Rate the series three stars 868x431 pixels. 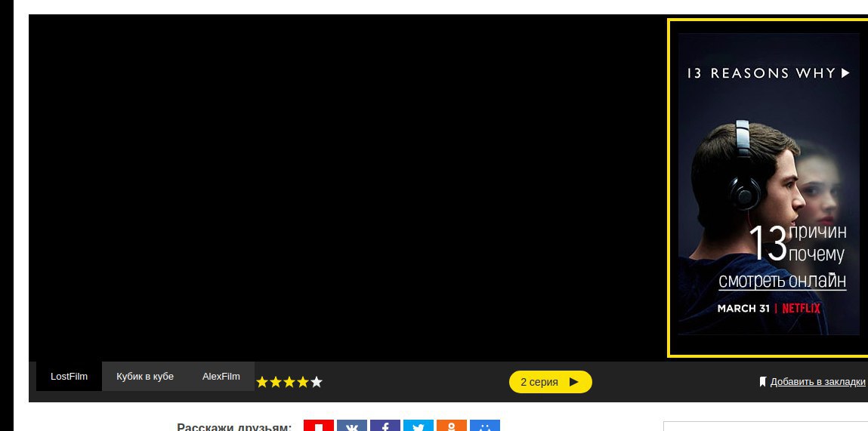coord(289,382)
